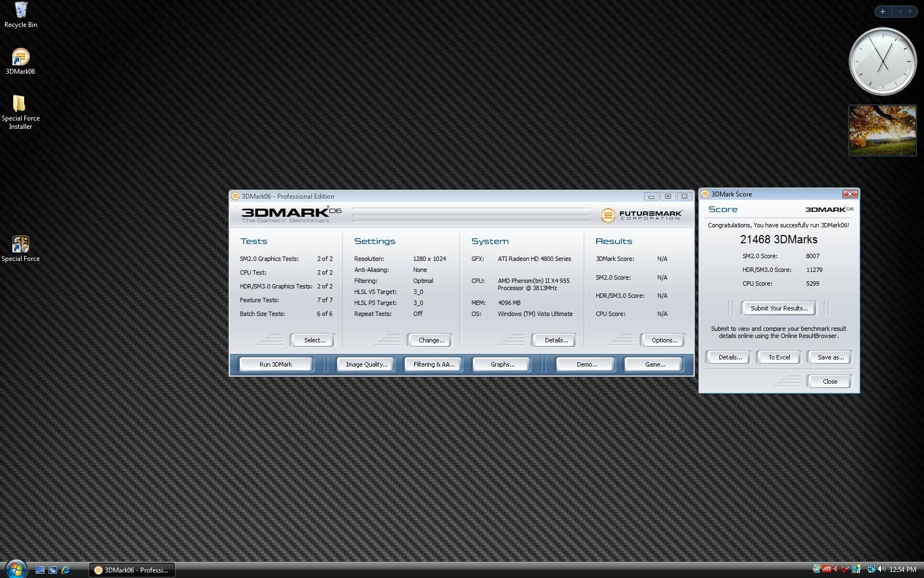
Task: Open the network connection tray icon
Action: point(871,569)
